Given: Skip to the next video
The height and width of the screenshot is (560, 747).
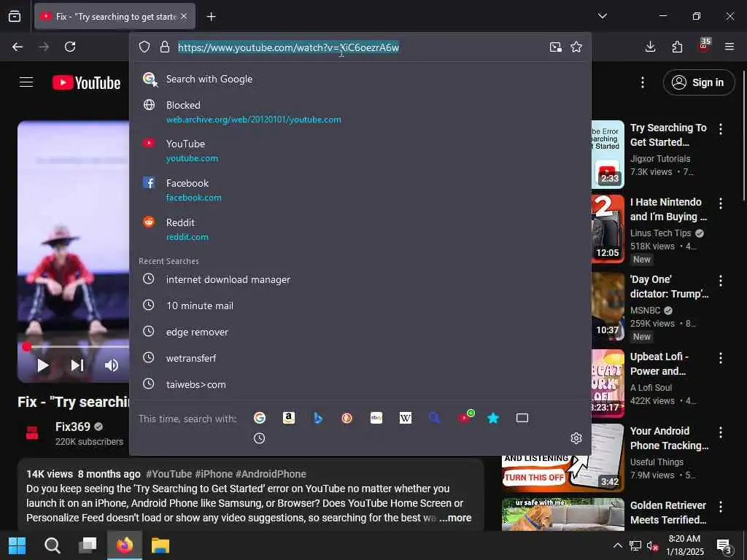Looking at the screenshot, I should click(77, 365).
